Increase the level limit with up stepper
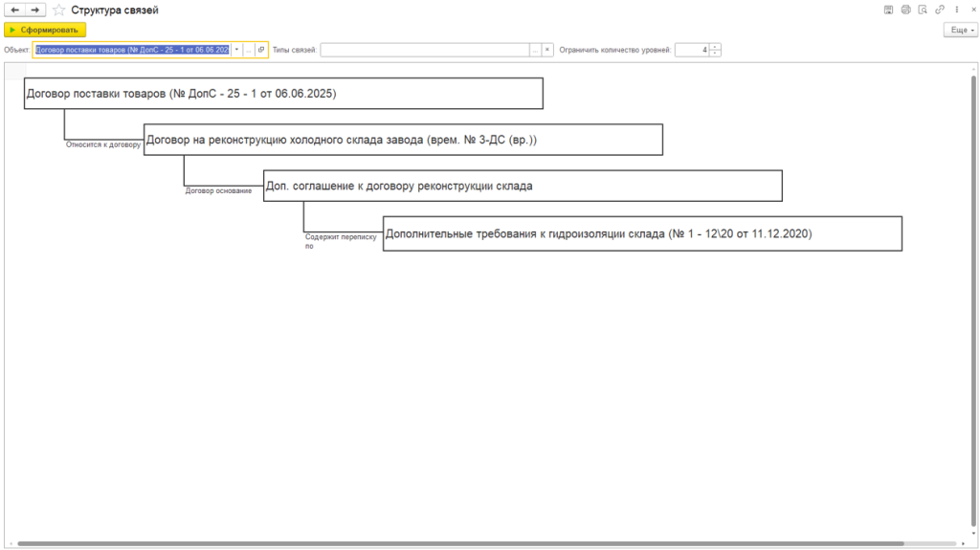The width and height of the screenshot is (980, 550). [x=715, y=47]
